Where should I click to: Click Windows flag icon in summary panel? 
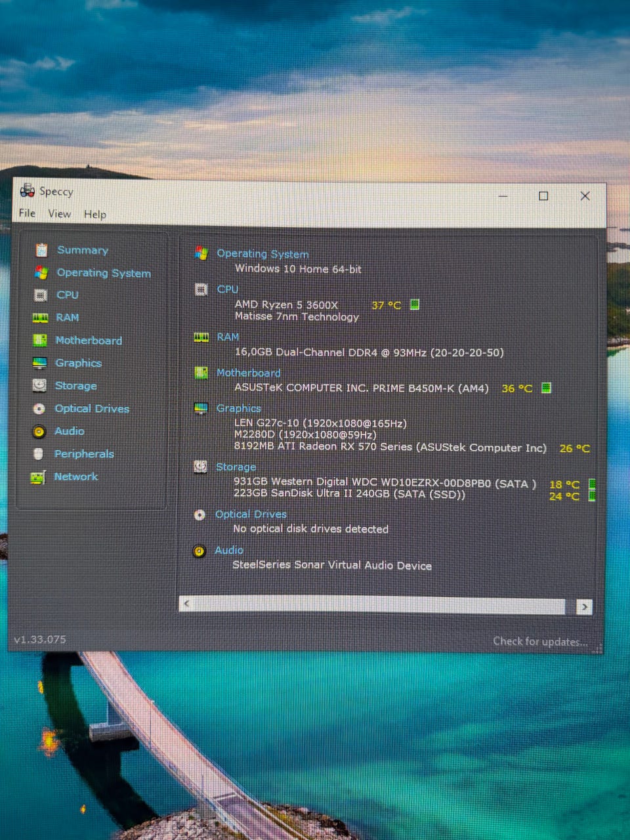[x=201, y=253]
